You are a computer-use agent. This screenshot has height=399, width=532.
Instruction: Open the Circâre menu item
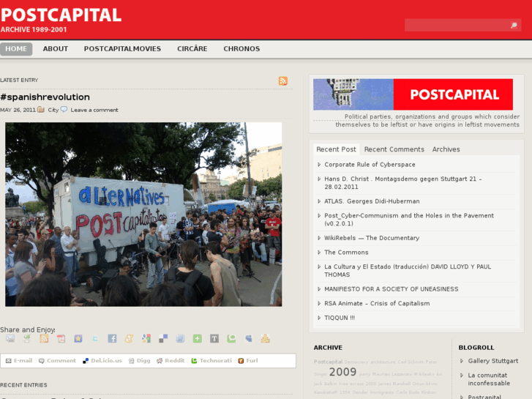point(192,49)
